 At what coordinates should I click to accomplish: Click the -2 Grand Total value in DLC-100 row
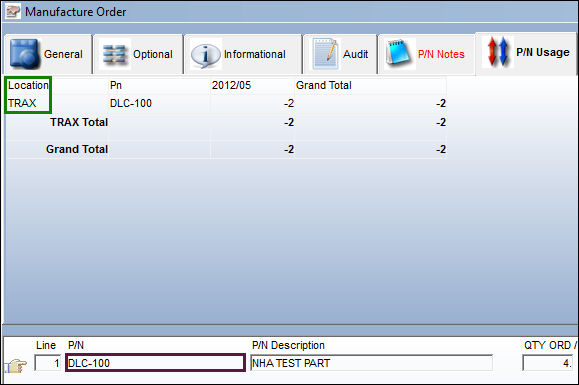tap(441, 103)
